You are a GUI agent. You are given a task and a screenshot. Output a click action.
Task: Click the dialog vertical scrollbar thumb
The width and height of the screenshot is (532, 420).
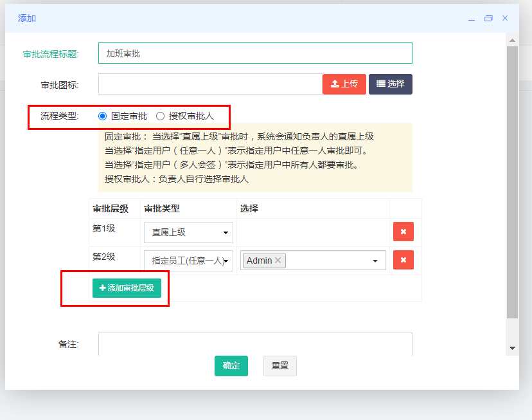[512, 182]
